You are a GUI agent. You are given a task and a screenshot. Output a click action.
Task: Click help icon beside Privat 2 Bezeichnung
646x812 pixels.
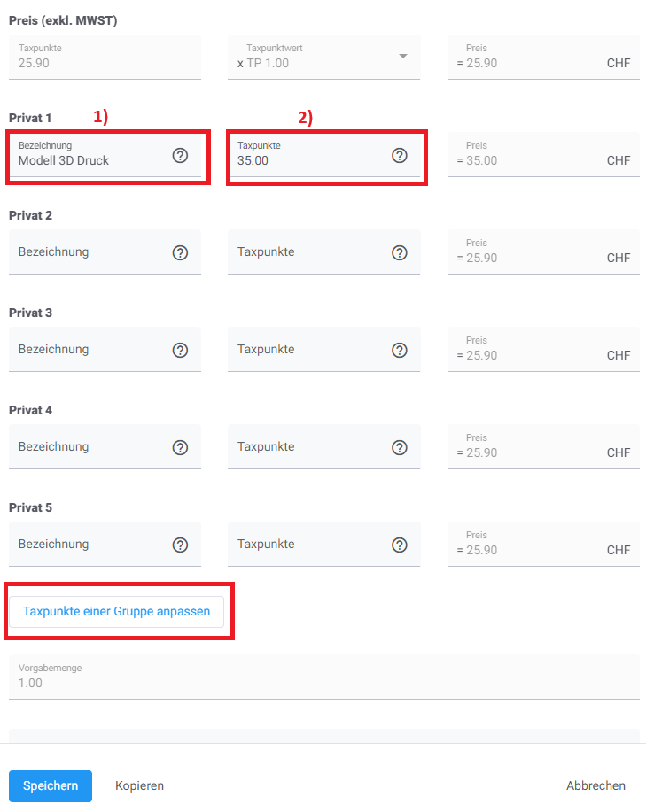[x=180, y=252]
